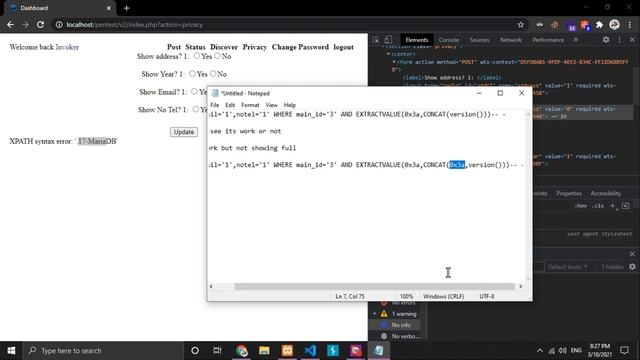Image resolution: width=640 pixels, height=360 pixels.
Task: Open the DevTools customize three-dot menu
Action: [x=620, y=40]
